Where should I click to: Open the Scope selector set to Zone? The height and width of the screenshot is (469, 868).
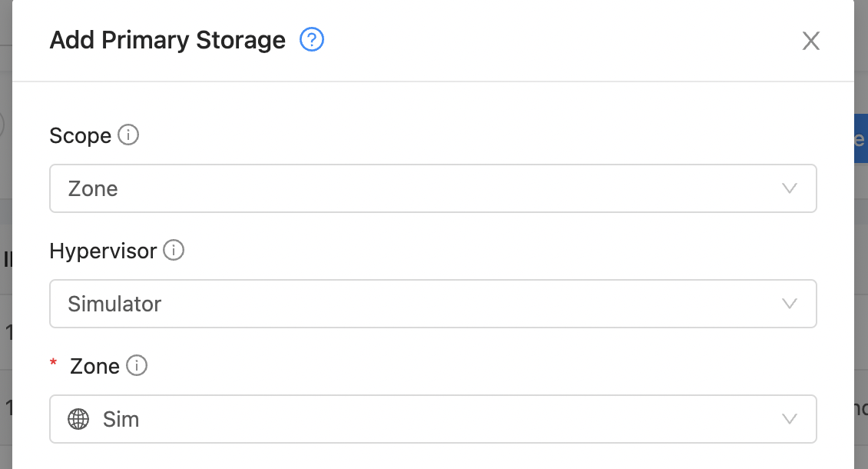pos(433,188)
